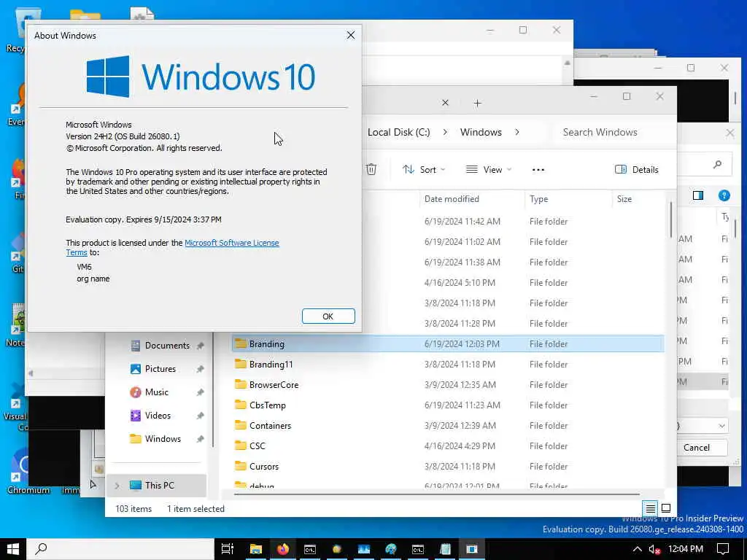Screen dimensions: 747x560
Task: Expand chevron after Local Disk (C:)
Action: tap(445, 133)
